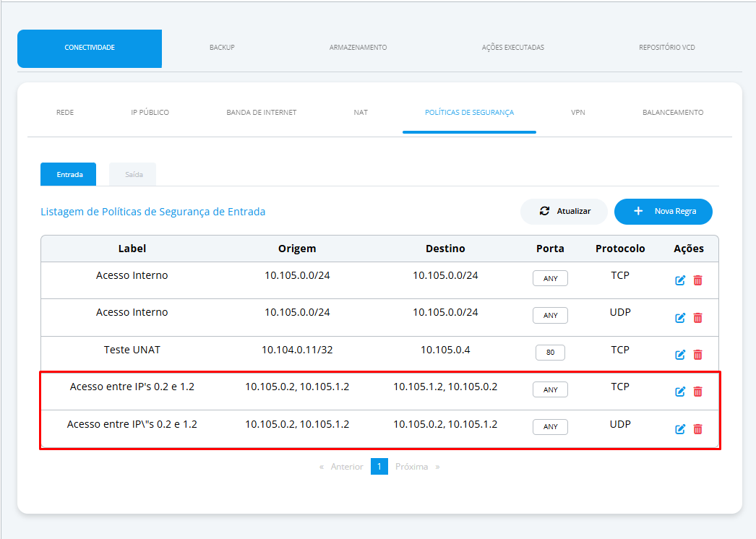Click the Protocolo column header
Viewport: 756px width, 539px height.
[x=620, y=249]
